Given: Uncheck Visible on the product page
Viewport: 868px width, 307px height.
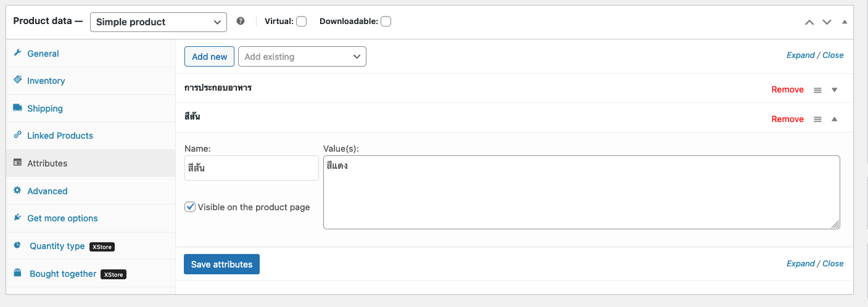Looking at the screenshot, I should click(x=190, y=207).
